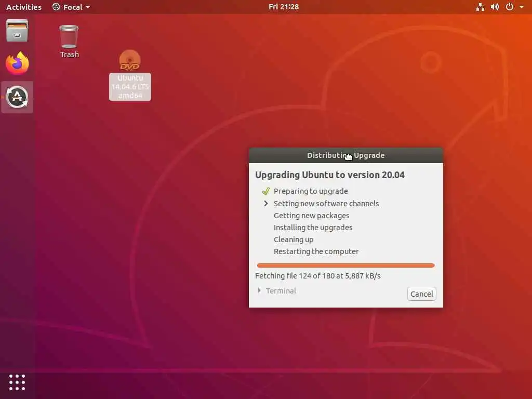Click 'Cleaning up' step text
532x399 pixels.
click(294, 240)
